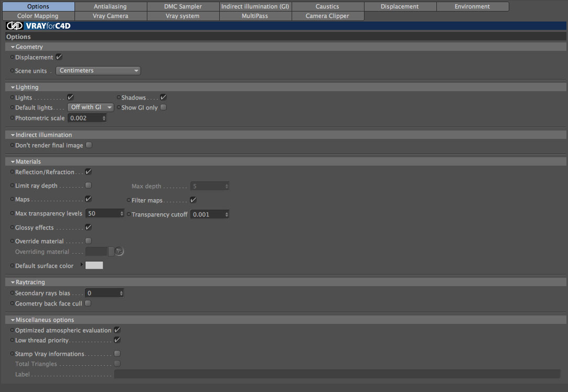The height and width of the screenshot is (392, 568).
Task: Enable Geometry back face cull
Action: pos(88,303)
